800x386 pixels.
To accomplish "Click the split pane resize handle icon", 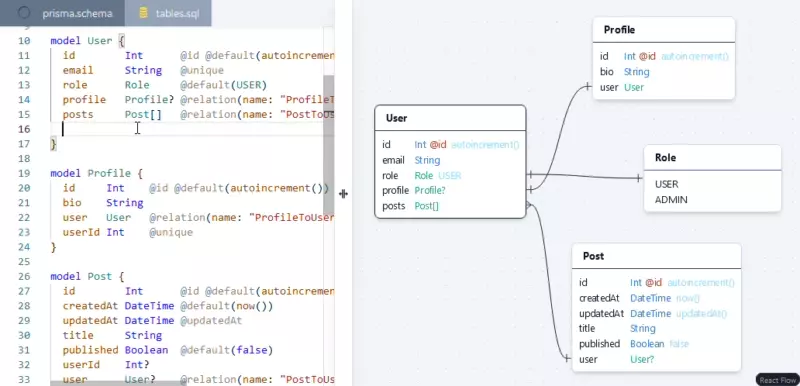I will pyautogui.click(x=343, y=194).
